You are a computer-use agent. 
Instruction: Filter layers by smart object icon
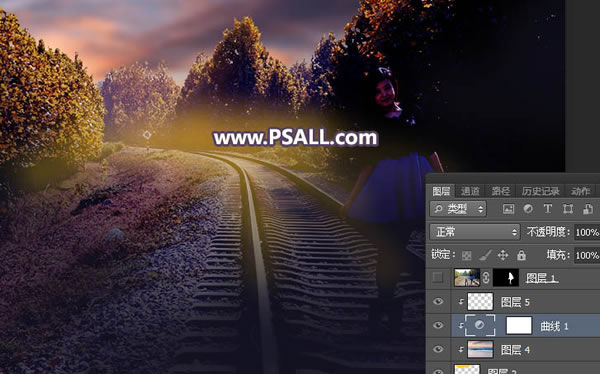point(588,209)
